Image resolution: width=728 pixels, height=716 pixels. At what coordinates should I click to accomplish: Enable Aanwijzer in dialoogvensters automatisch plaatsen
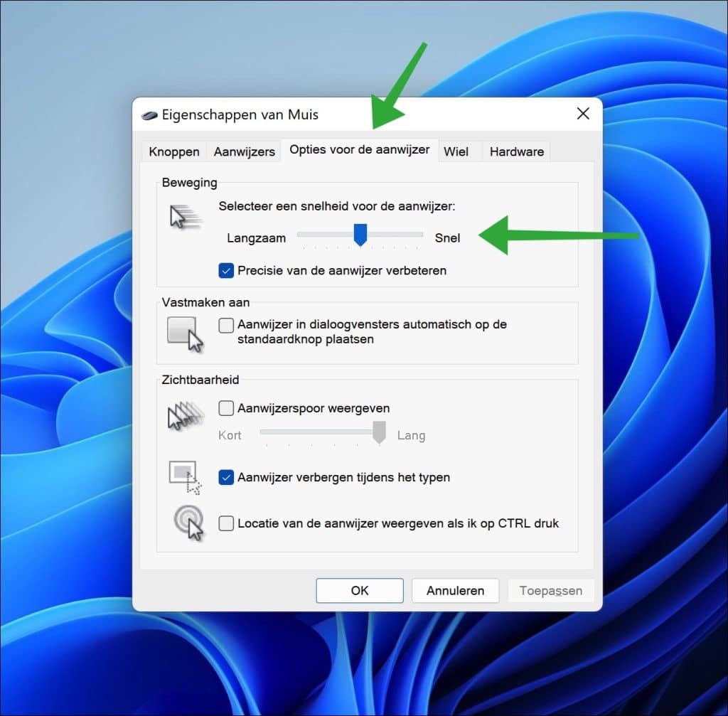pos(226,325)
